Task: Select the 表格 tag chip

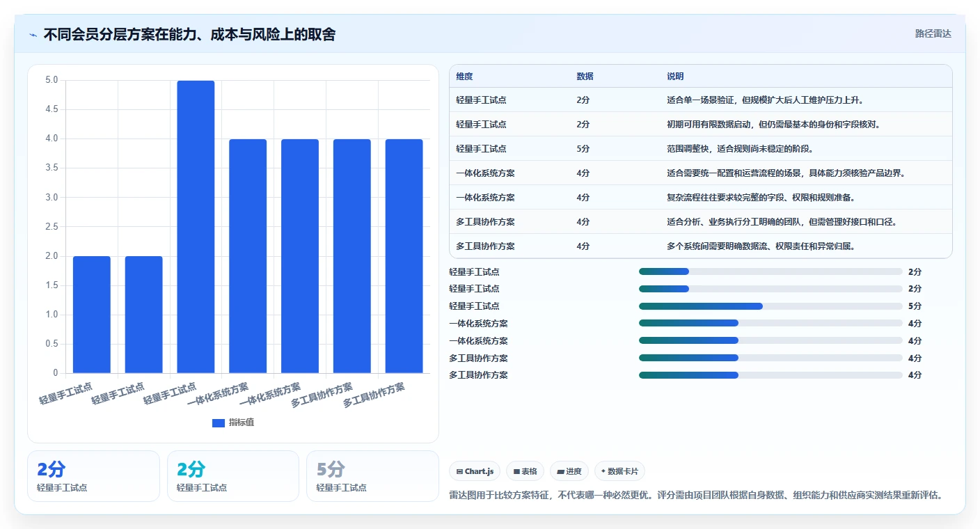Action: point(525,471)
